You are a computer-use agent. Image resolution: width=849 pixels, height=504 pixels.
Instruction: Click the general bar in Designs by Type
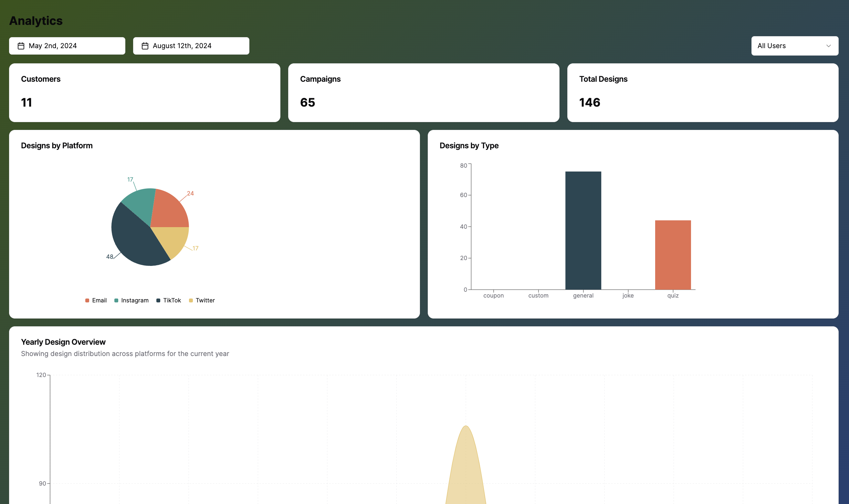[x=583, y=231]
